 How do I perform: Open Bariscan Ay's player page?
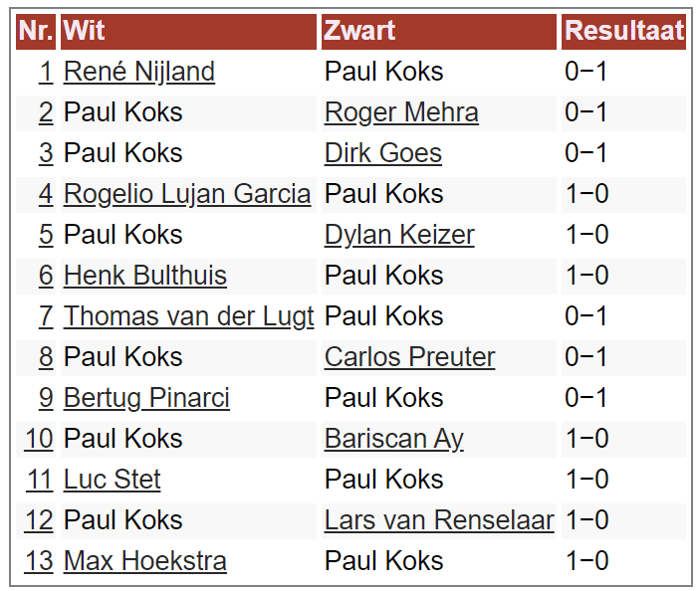point(393,439)
